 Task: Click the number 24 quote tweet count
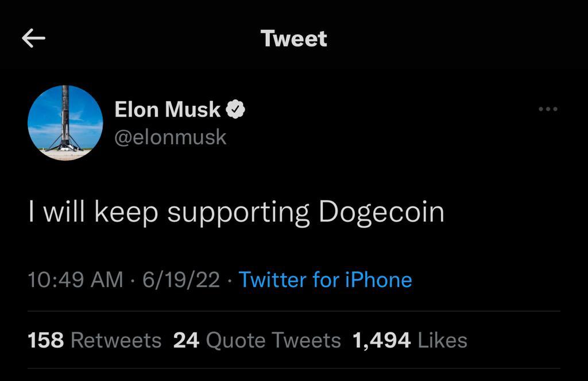click(x=186, y=340)
